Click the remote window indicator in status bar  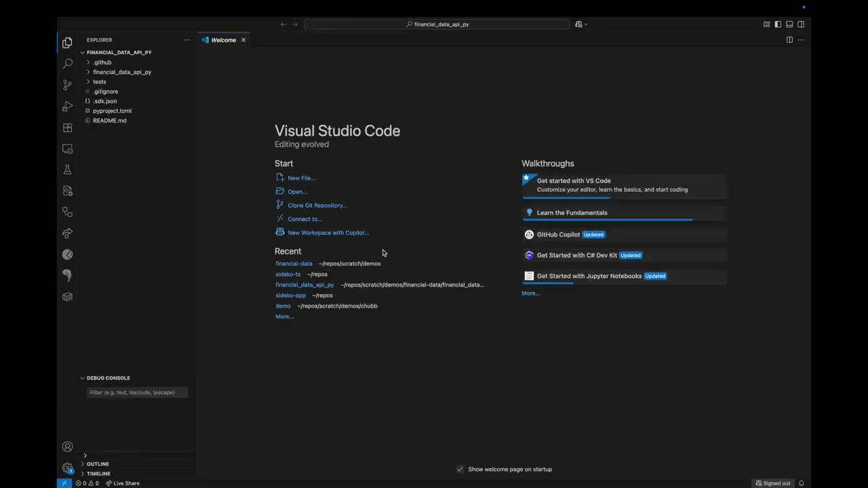pos(64,483)
